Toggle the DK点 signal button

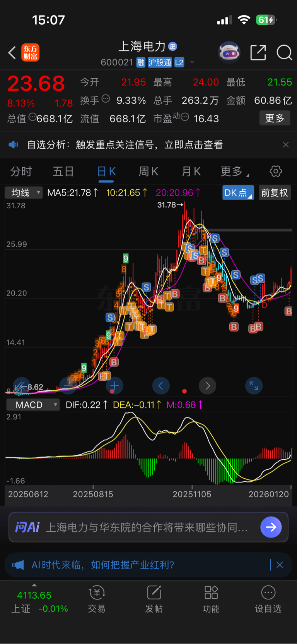238,192
